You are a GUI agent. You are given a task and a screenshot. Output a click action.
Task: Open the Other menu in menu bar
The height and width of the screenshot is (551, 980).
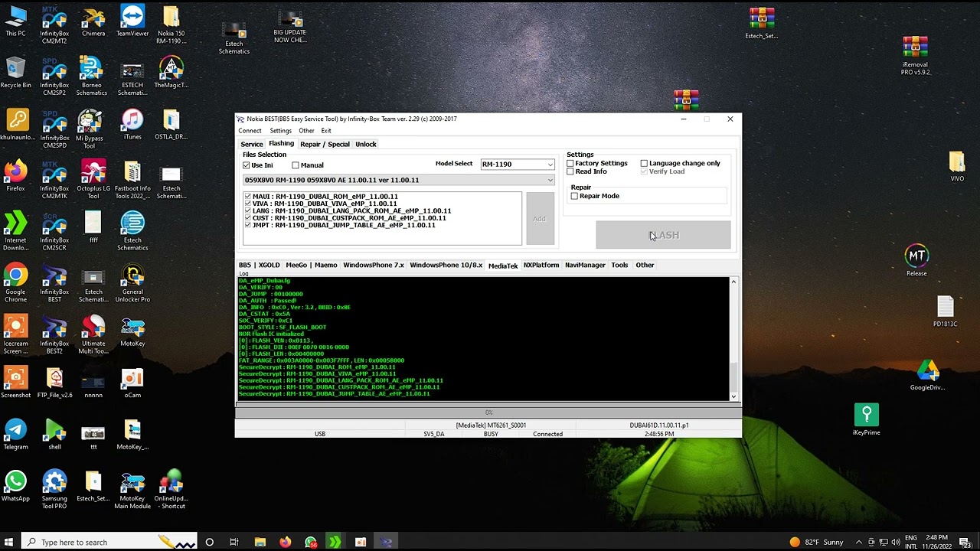(x=306, y=131)
